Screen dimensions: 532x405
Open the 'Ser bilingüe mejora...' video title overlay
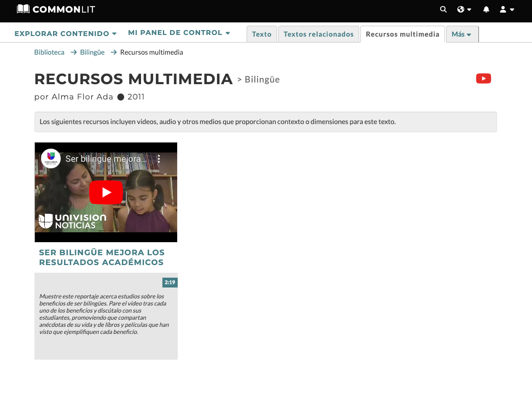click(x=106, y=159)
